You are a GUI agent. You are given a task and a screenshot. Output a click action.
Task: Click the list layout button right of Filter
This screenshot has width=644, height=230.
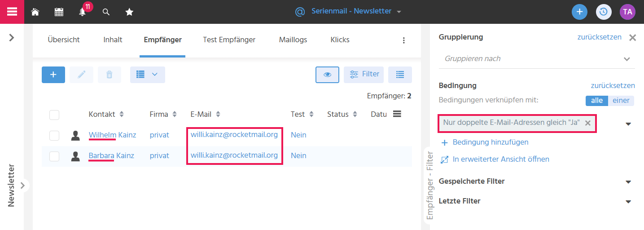[x=400, y=75]
